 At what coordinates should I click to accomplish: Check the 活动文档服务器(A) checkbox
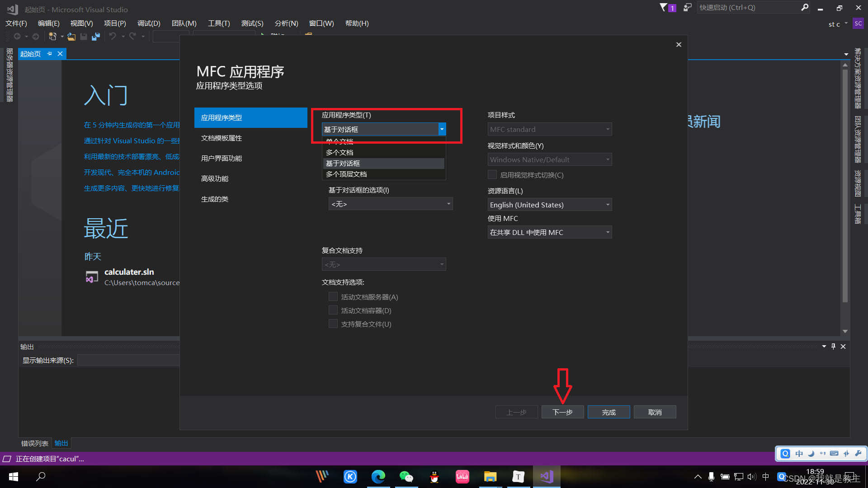pyautogui.click(x=333, y=296)
